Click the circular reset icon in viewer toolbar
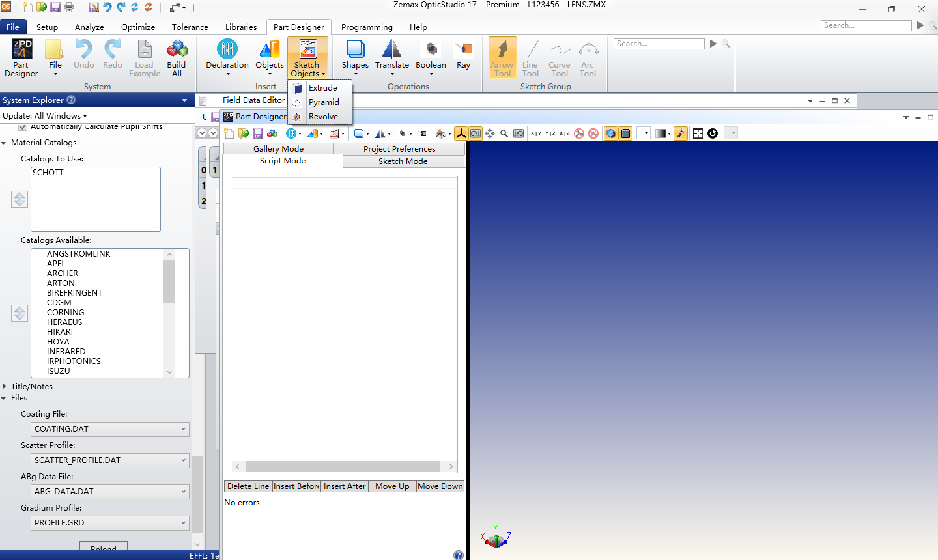The height and width of the screenshot is (560, 938). coord(713,133)
